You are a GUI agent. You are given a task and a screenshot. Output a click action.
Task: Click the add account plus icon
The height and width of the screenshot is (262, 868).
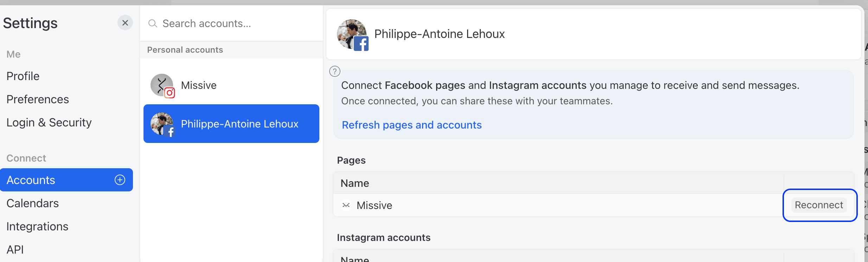(x=120, y=180)
